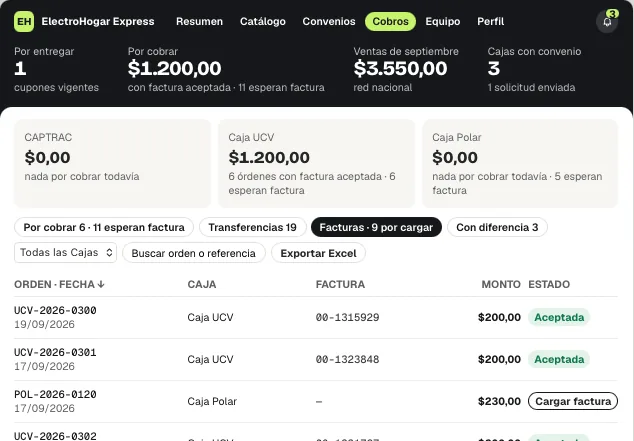Click the MONTO column header
The height and width of the screenshot is (441, 634).
[x=501, y=284]
